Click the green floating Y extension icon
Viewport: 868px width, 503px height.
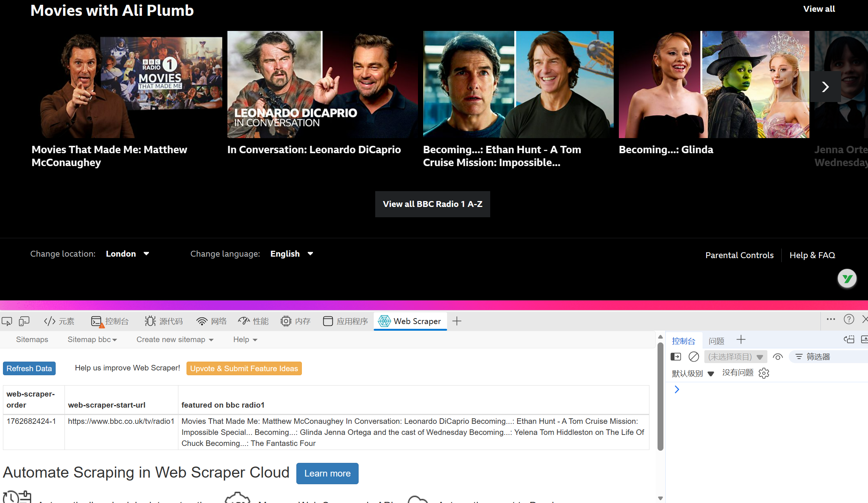(x=847, y=279)
